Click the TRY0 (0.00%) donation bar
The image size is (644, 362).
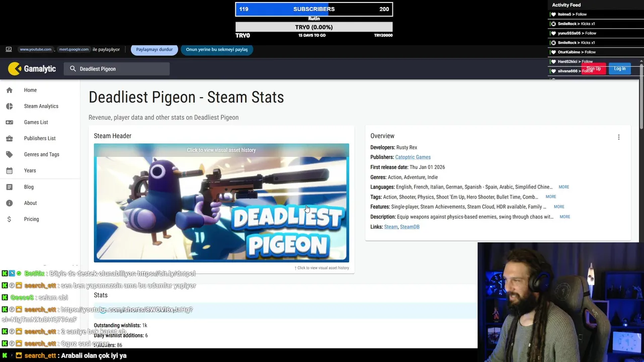(314, 27)
